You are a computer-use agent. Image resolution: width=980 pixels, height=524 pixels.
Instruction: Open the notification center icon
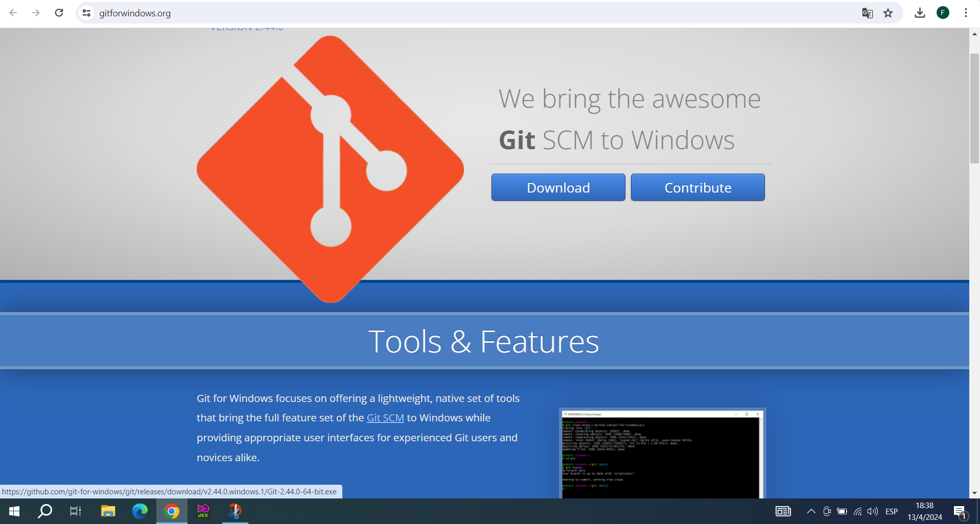click(x=960, y=511)
